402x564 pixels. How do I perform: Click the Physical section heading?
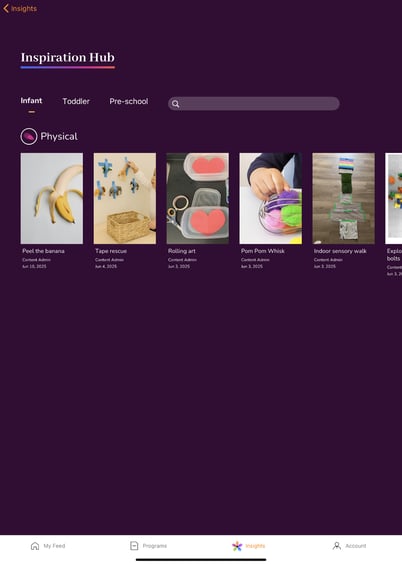pos(59,137)
